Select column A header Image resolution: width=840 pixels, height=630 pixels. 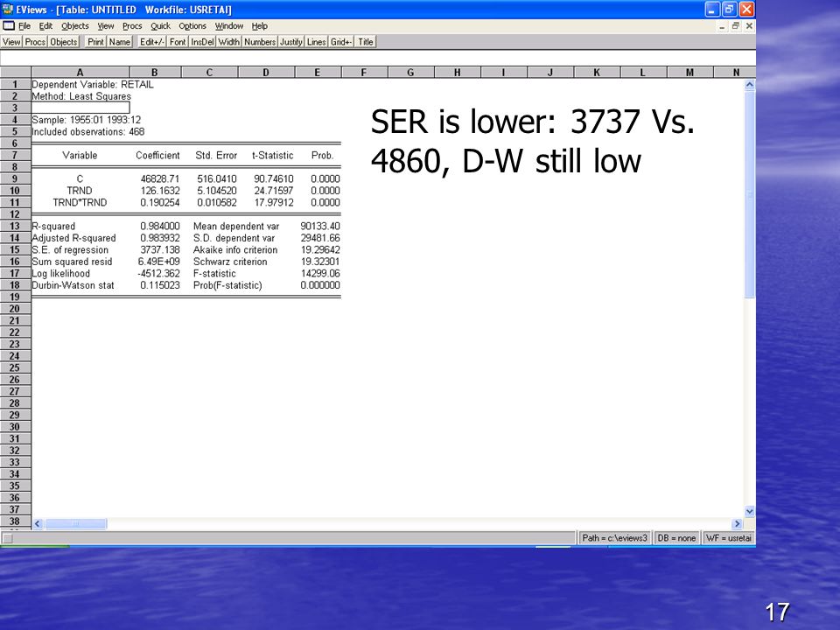point(80,73)
